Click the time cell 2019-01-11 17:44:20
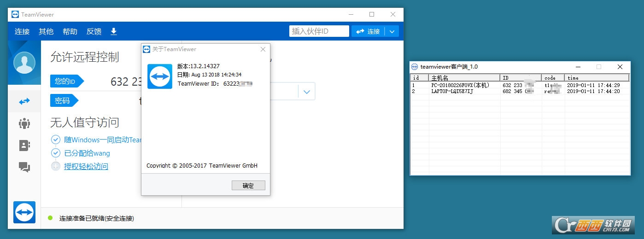 (x=593, y=91)
